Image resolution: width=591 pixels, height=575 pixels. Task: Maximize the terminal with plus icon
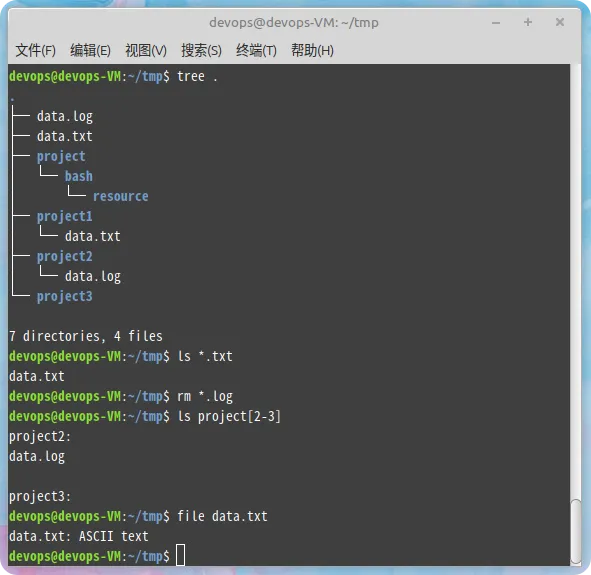tap(528, 22)
